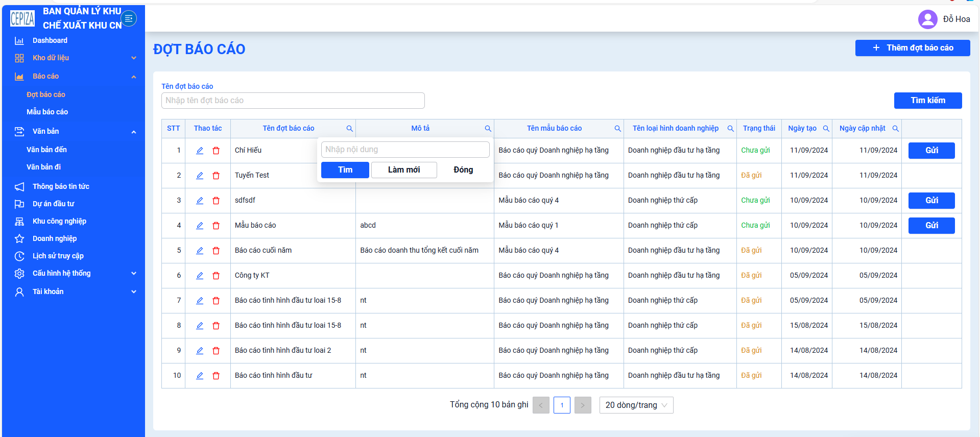Click search icon in Ngày cập nhật header
This screenshot has width=980, height=437.
coord(895,129)
